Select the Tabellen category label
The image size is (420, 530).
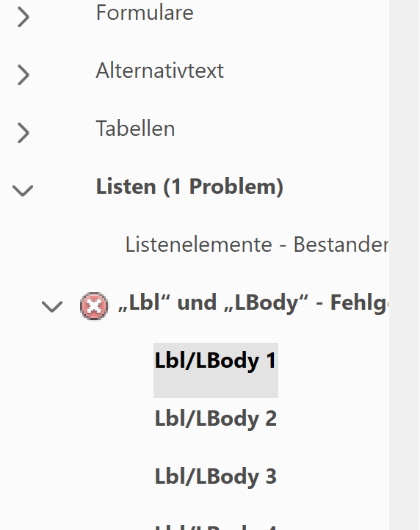point(135,128)
